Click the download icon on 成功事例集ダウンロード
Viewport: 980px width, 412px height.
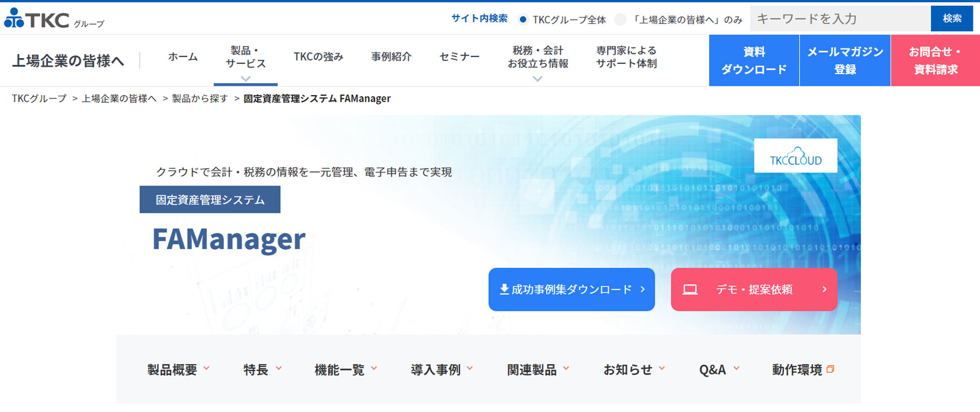tap(504, 289)
